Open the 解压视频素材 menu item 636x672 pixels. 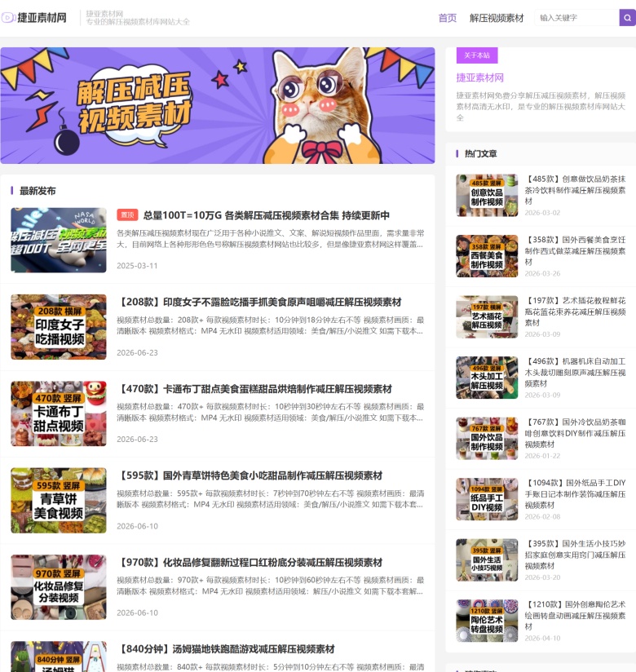coord(497,18)
